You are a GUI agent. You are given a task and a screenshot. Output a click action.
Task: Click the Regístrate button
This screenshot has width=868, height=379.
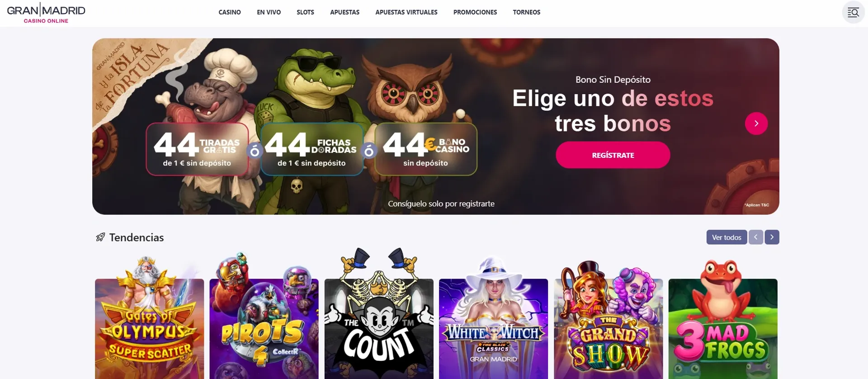613,155
